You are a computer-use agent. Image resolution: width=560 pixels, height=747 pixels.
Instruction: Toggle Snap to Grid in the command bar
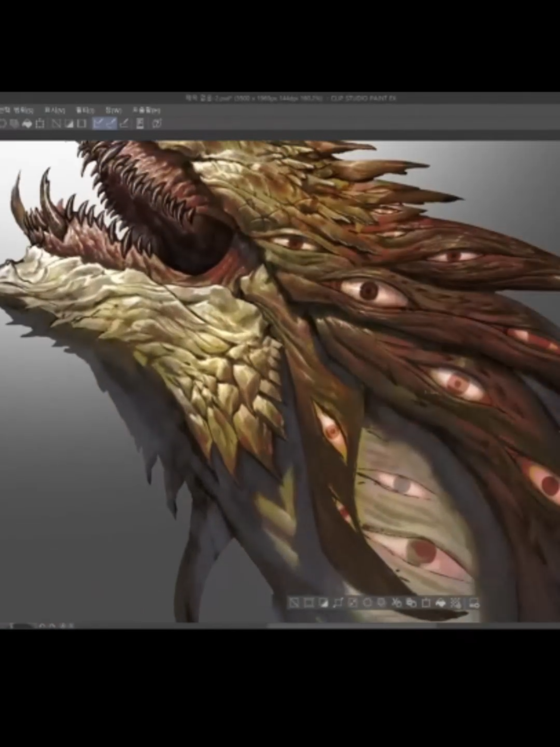124,124
